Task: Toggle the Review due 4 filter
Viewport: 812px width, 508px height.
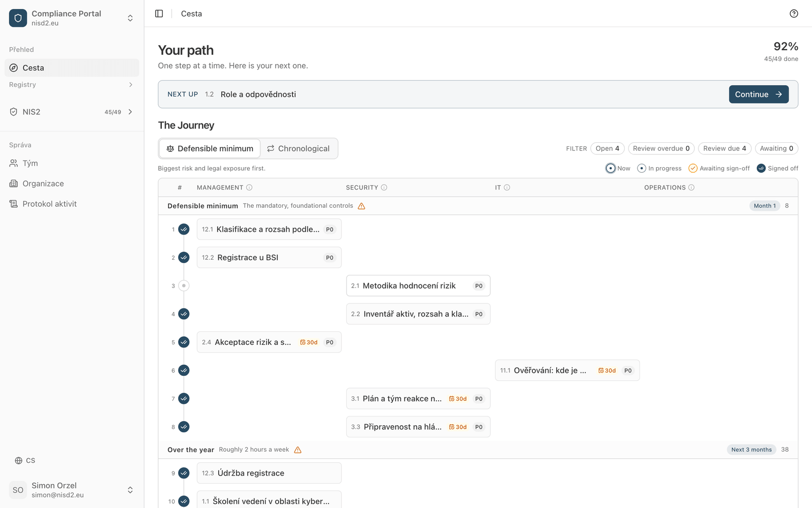Action: point(724,148)
